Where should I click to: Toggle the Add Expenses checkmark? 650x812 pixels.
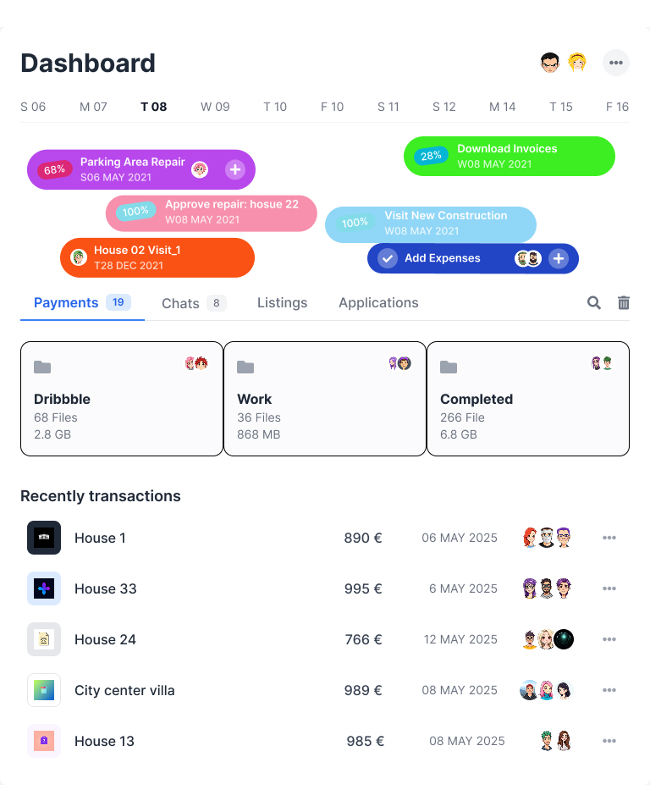coord(388,258)
